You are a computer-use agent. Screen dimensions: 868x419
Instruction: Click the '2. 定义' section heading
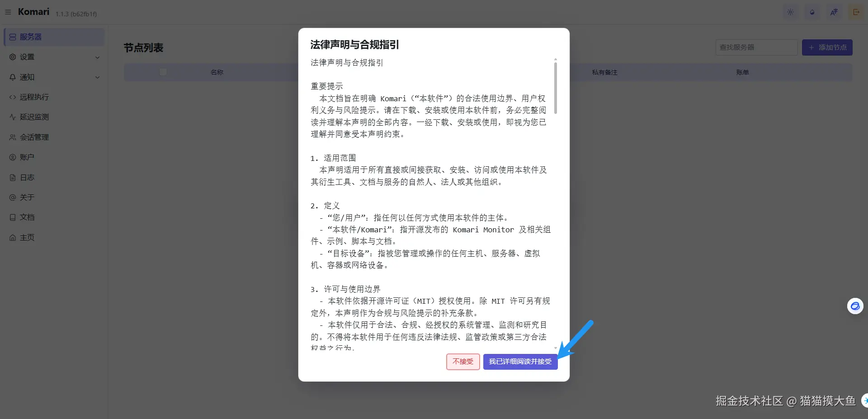[x=325, y=206]
